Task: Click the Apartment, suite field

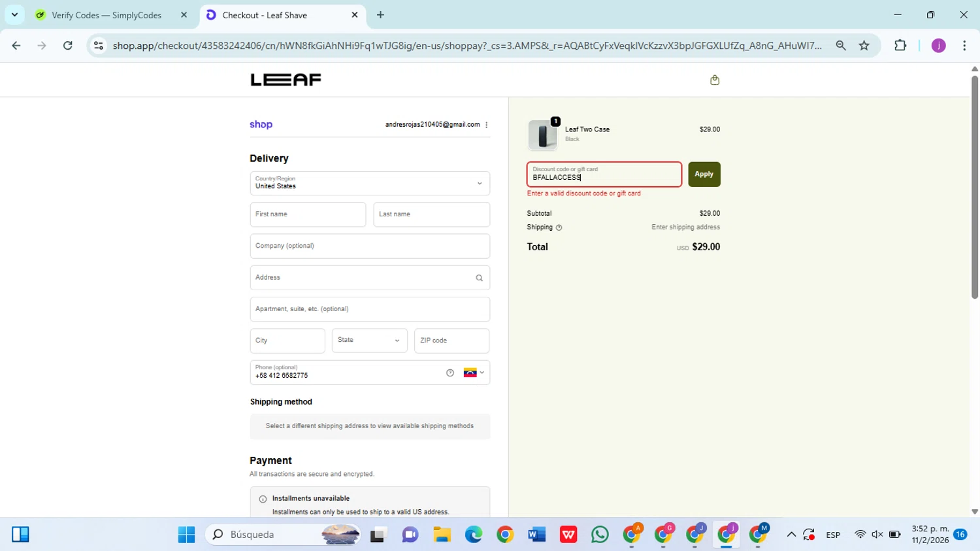Action: coord(370,309)
